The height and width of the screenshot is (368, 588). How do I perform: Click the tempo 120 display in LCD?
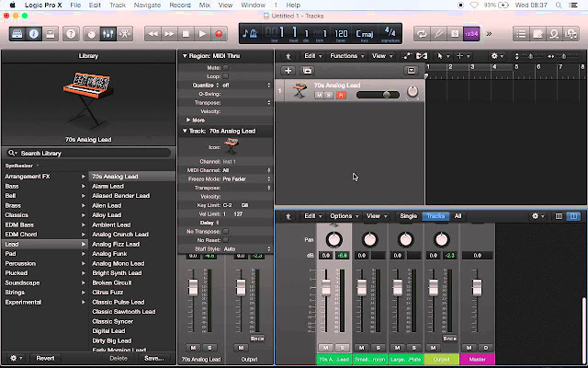click(341, 34)
